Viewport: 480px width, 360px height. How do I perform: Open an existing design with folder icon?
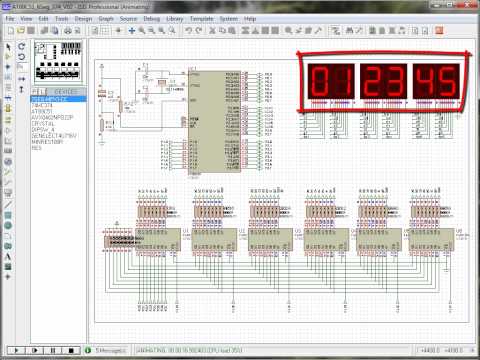point(21,31)
